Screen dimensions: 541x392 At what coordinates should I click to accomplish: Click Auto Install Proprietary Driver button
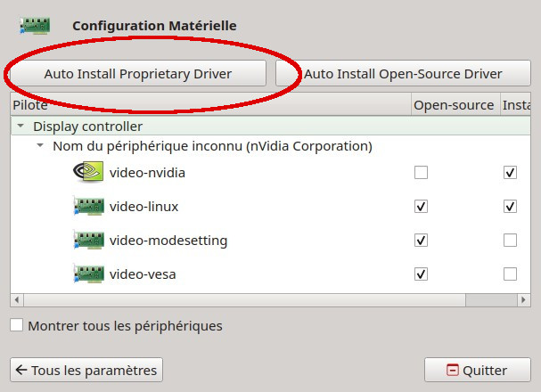pos(138,73)
